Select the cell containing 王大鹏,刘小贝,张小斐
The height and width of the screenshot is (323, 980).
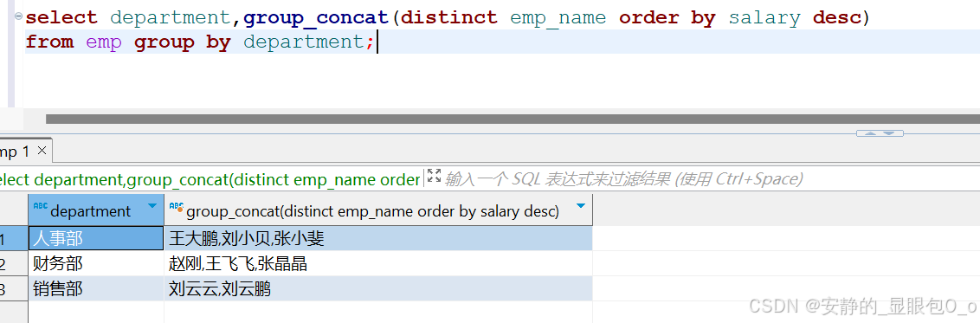(378, 238)
